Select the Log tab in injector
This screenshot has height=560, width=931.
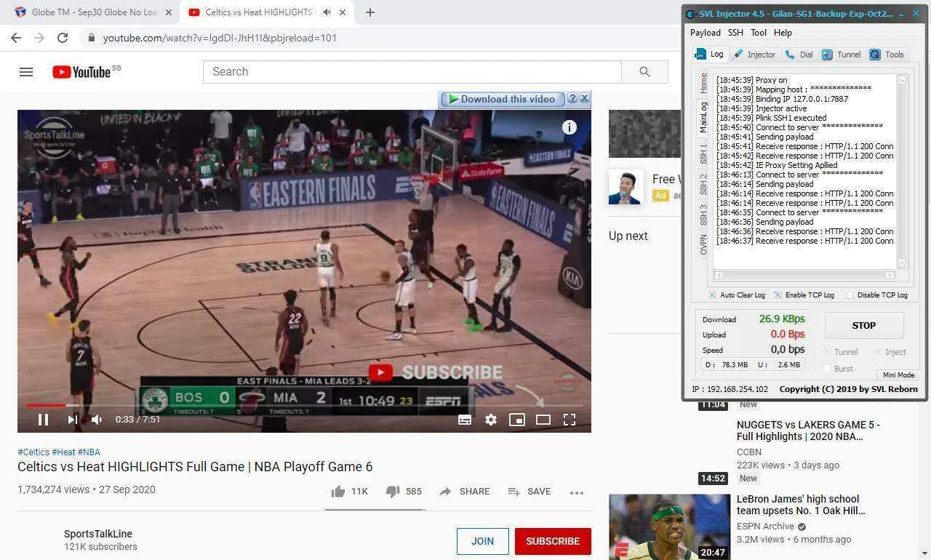tap(710, 55)
